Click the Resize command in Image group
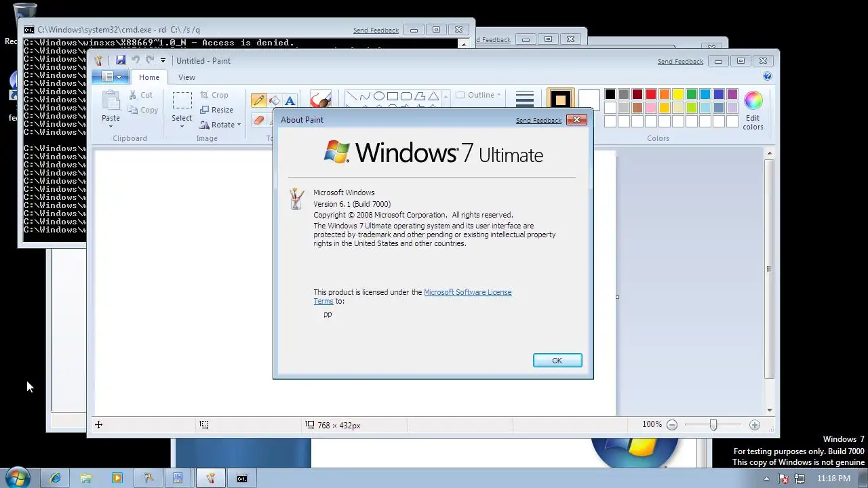The image size is (868, 488). pyautogui.click(x=216, y=110)
